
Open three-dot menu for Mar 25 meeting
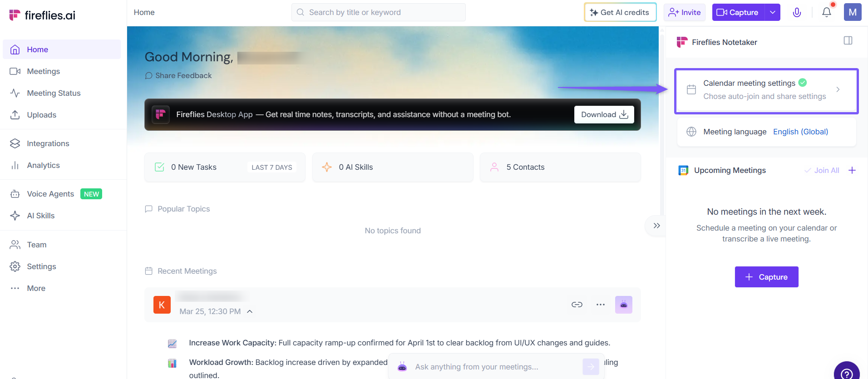[601, 305]
